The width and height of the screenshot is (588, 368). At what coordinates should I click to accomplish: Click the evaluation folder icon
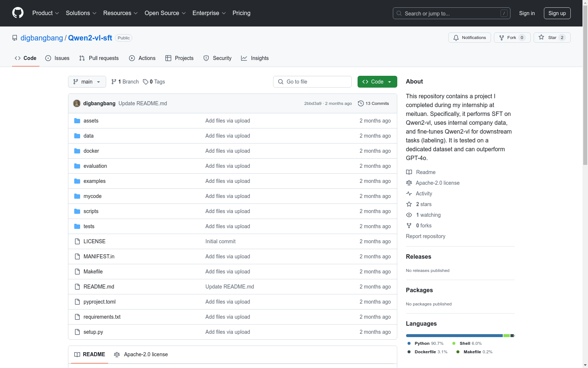click(x=77, y=166)
